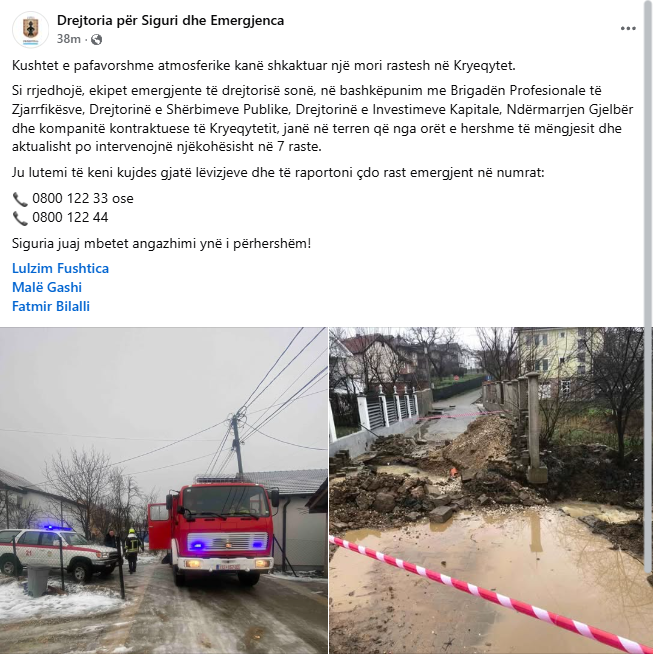Image resolution: width=653 pixels, height=654 pixels.
Task: Open the flooded road photo
Action: pos(487,490)
